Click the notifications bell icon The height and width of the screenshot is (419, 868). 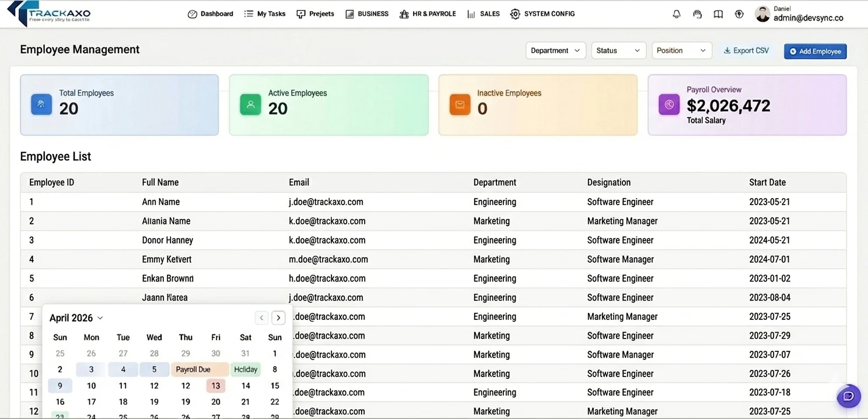tap(676, 13)
